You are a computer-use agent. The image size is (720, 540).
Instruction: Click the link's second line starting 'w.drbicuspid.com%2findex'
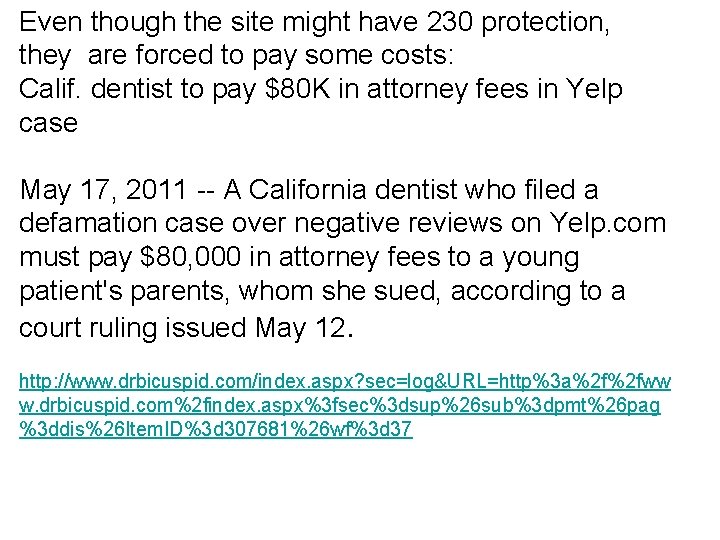(340, 405)
